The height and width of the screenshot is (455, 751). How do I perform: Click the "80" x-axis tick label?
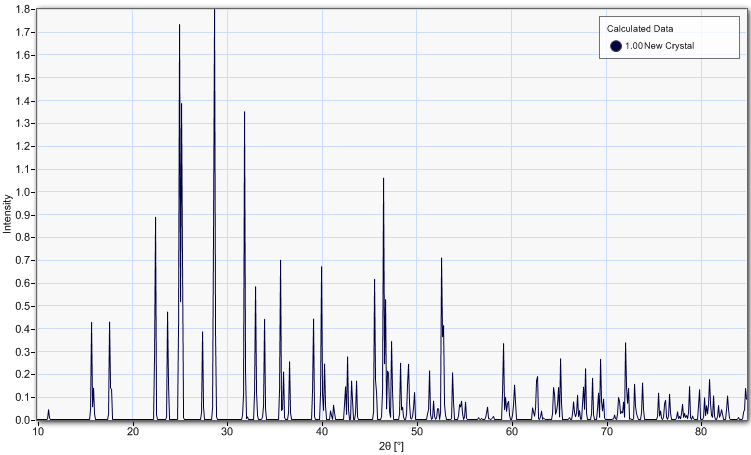click(x=701, y=432)
